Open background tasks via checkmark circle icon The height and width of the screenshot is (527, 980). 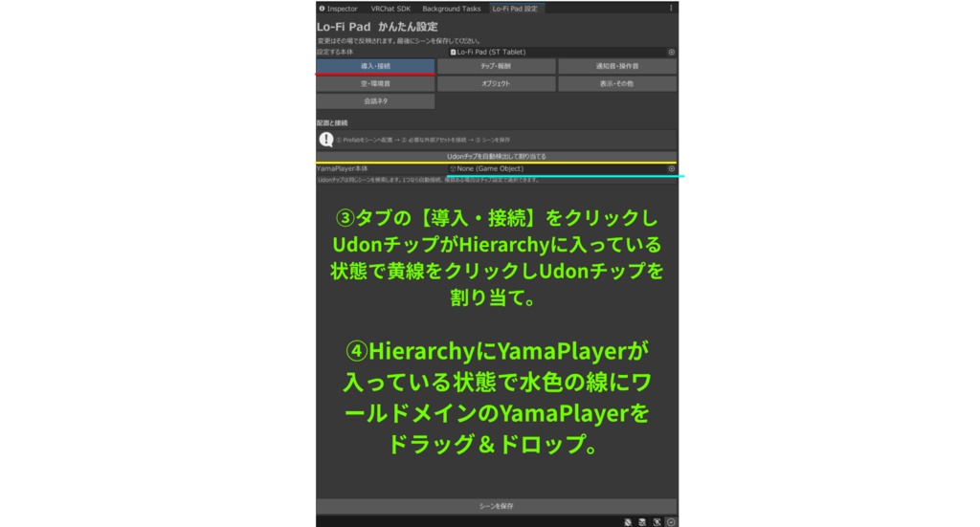pos(671,522)
